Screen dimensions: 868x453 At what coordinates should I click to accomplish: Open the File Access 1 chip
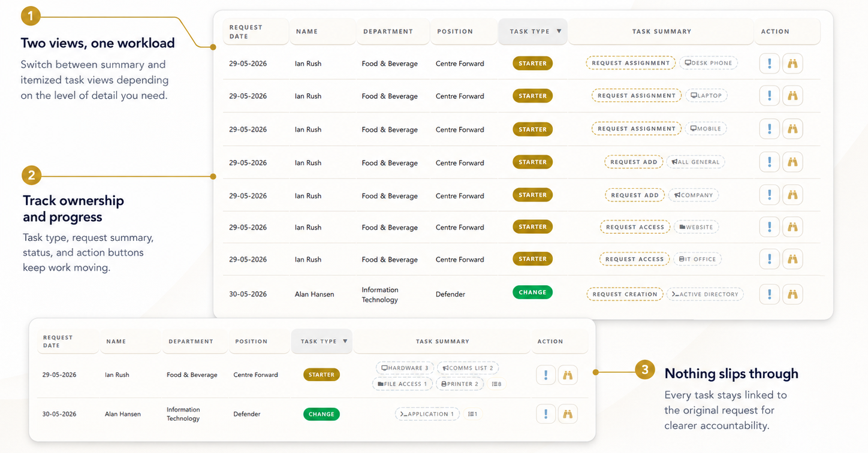click(x=402, y=384)
